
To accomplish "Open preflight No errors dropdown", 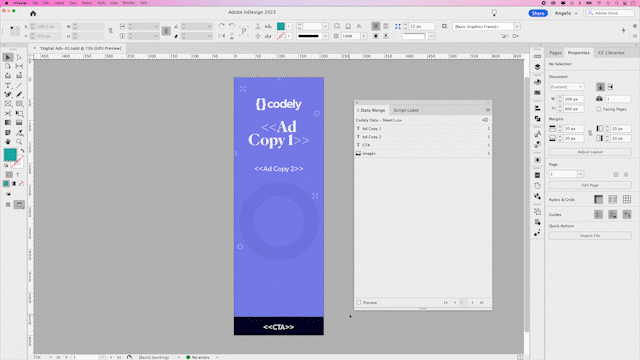I will click(x=217, y=357).
